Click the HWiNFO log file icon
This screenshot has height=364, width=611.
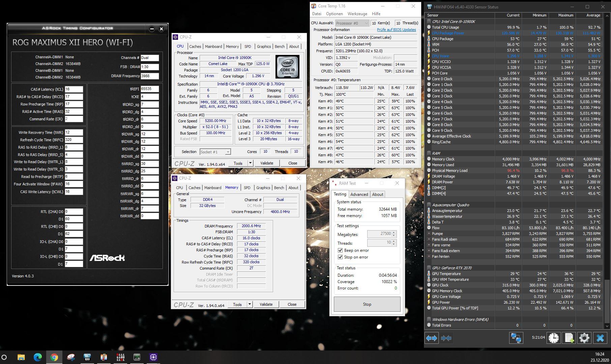coord(569,338)
